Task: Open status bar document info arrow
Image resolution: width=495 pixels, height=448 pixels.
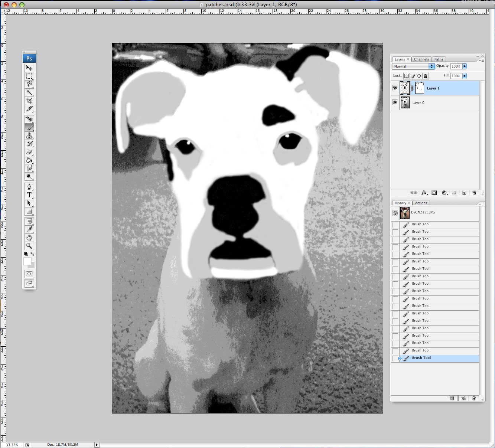Action: (x=97, y=445)
